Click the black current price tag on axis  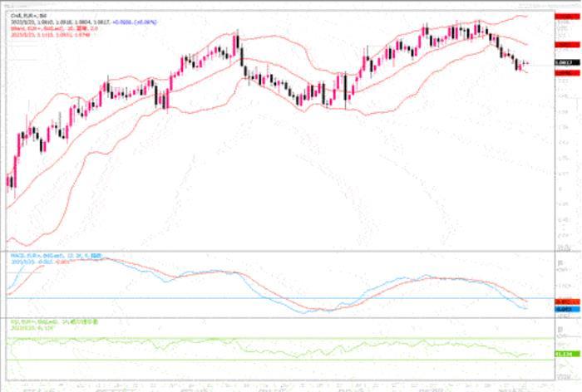click(x=567, y=62)
